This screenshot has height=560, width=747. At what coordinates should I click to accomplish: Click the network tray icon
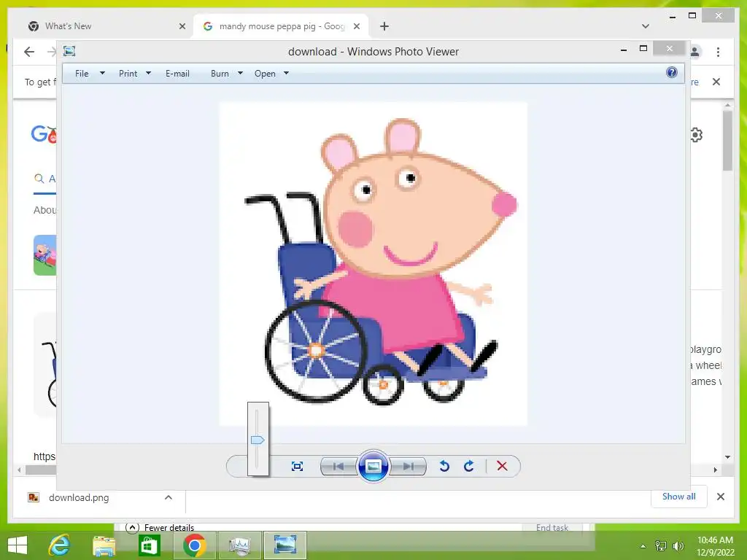661,545
